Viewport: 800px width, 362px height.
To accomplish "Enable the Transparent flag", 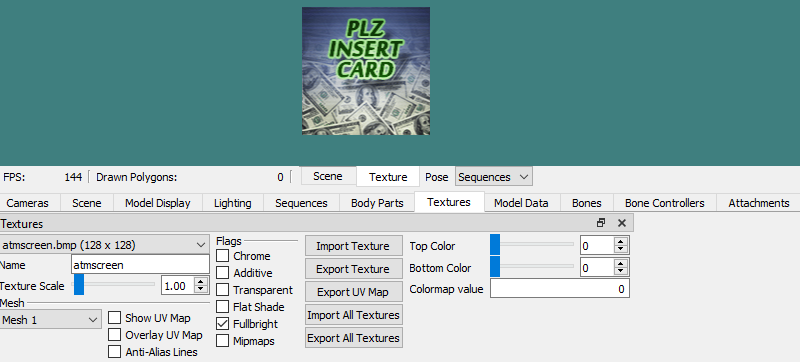I will pyautogui.click(x=222, y=290).
